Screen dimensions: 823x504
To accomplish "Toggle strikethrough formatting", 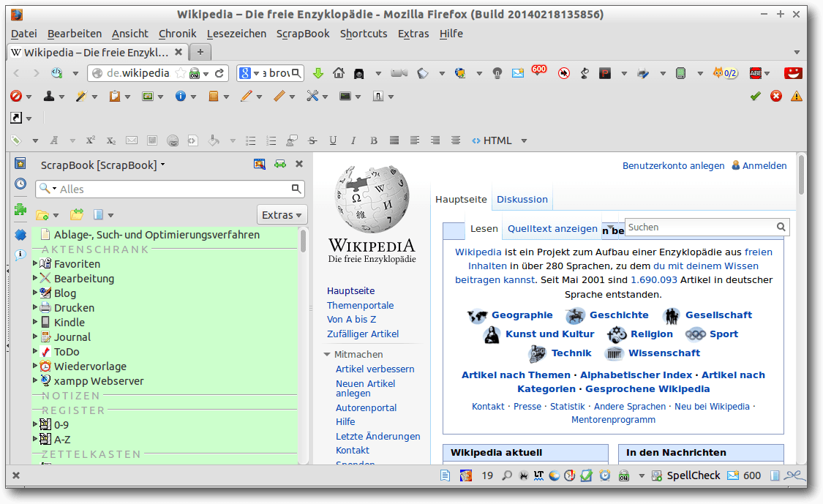I will click(312, 140).
